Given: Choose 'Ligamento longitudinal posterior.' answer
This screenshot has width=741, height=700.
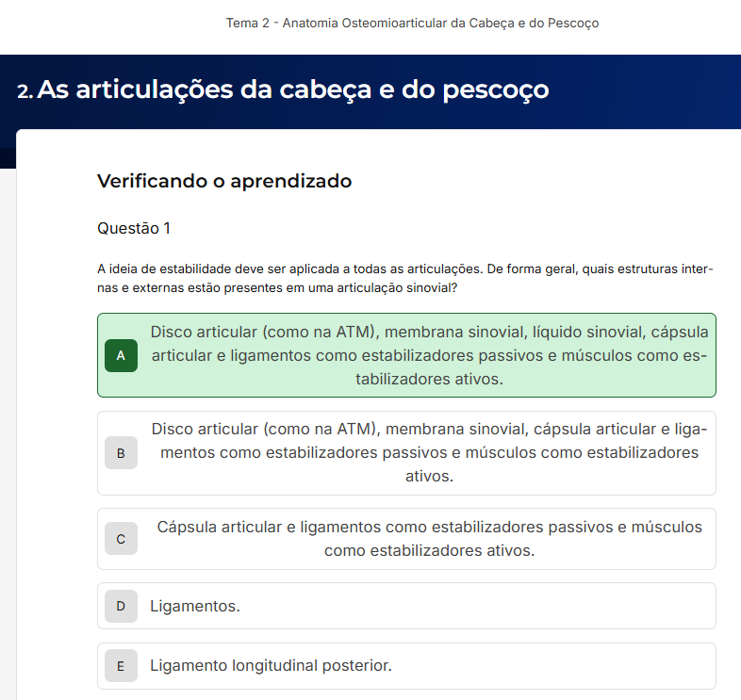Looking at the screenshot, I should click(271, 666).
